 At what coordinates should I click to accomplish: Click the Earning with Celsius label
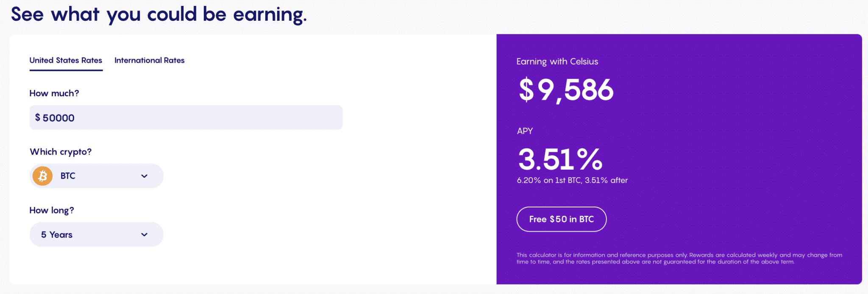pos(557,61)
